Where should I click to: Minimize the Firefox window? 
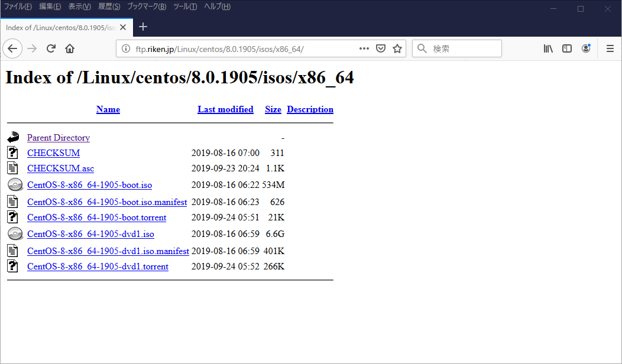[x=553, y=9]
